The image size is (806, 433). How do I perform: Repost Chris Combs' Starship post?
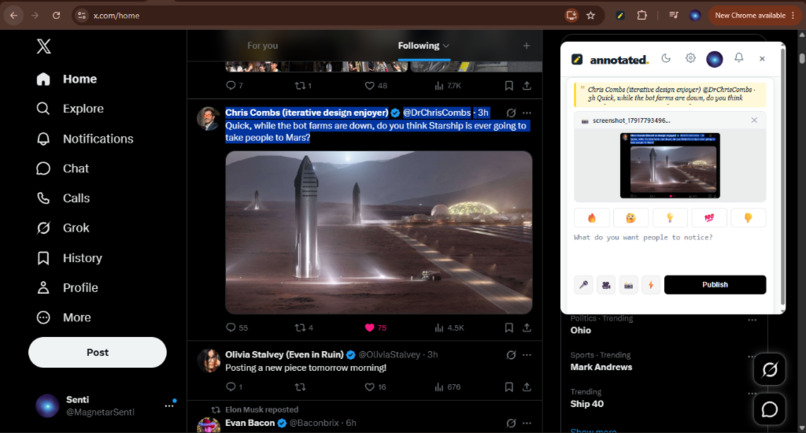tap(304, 328)
